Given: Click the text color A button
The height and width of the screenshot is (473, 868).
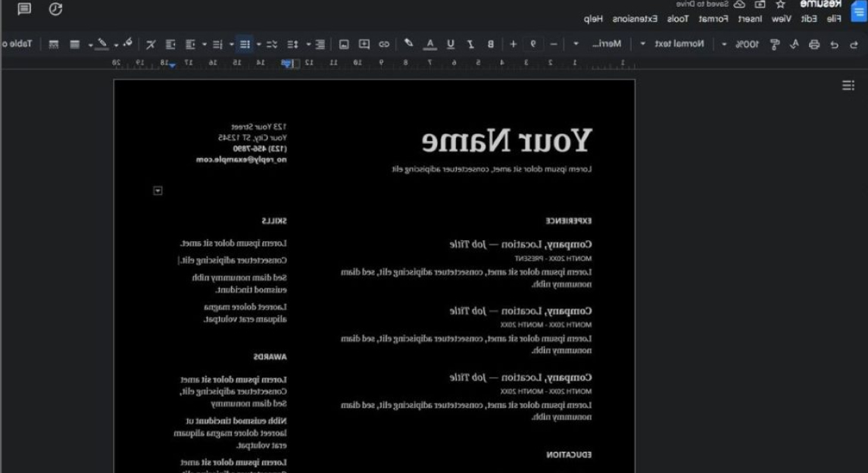Looking at the screenshot, I should [430, 44].
